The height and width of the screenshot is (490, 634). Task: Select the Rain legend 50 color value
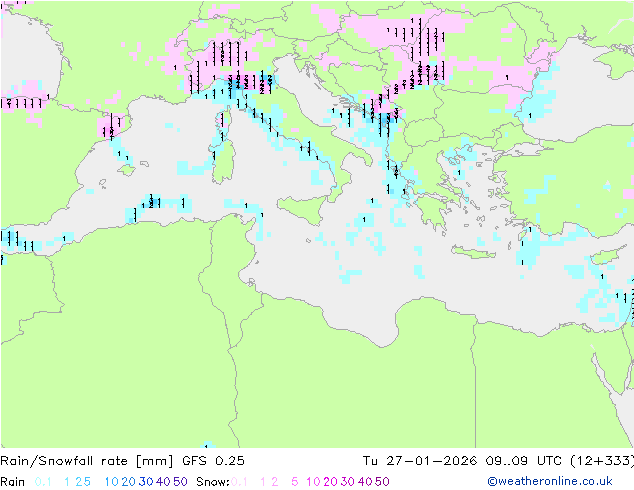click(180, 482)
